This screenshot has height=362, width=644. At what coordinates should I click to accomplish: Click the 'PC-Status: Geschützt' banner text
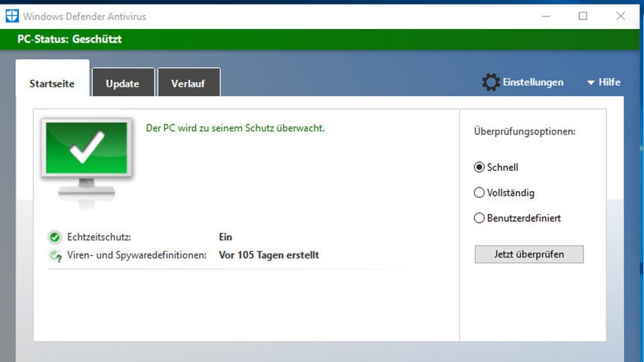[69, 39]
